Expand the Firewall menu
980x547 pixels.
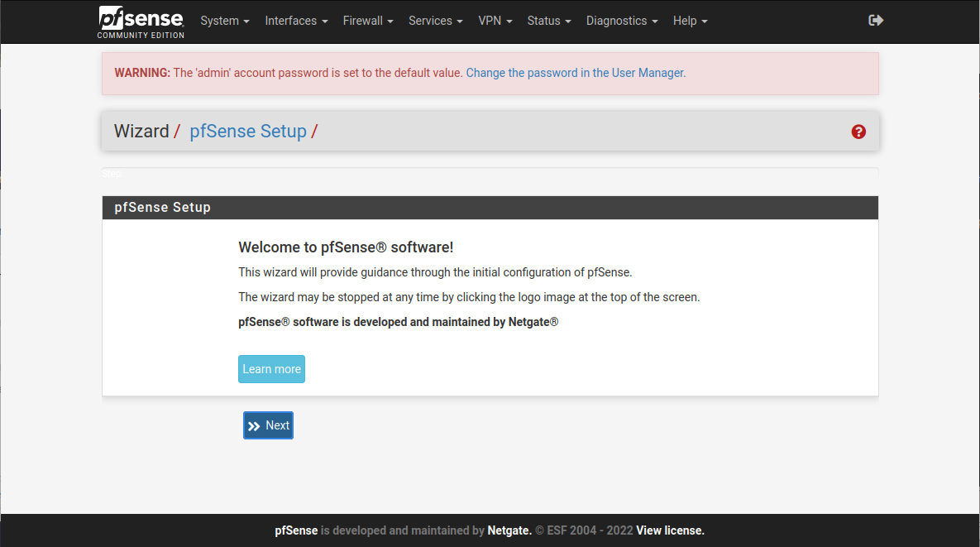click(x=368, y=21)
